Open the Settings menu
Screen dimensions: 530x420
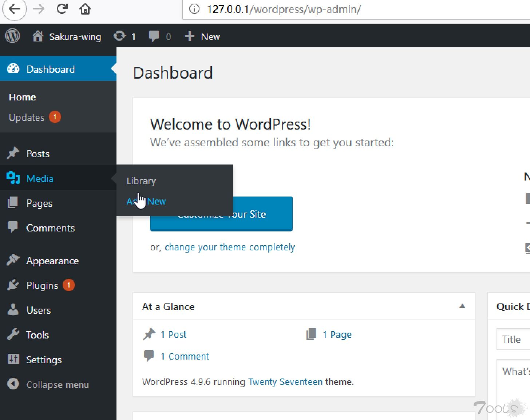[x=44, y=360]
